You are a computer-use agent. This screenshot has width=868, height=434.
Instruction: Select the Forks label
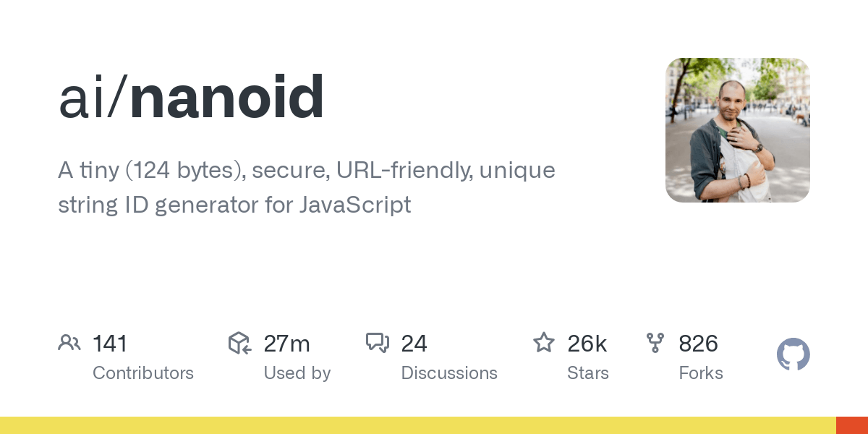click(x=701, y=373)
